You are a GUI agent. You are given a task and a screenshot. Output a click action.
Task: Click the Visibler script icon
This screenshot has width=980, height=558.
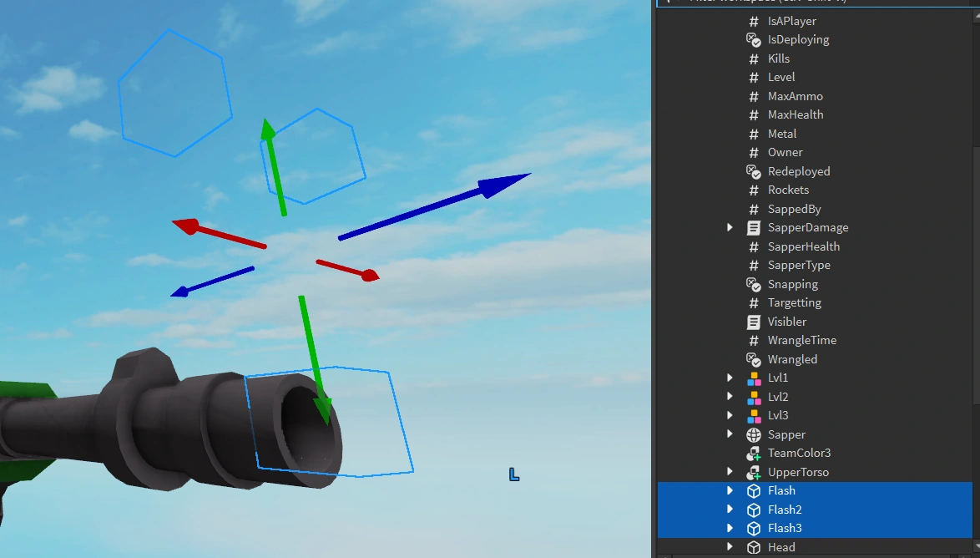coord(754,322)
